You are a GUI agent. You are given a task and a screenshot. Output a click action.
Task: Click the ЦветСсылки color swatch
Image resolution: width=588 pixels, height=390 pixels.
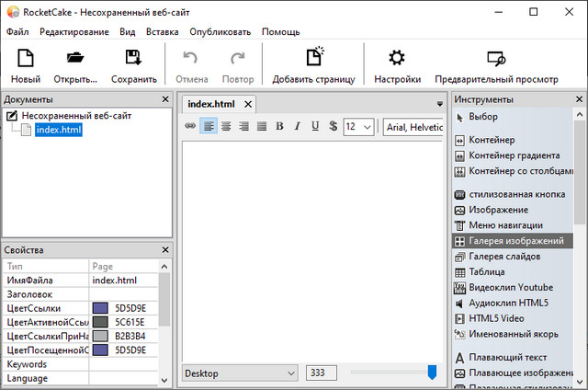pyautogui.click(x=100, y=308)
